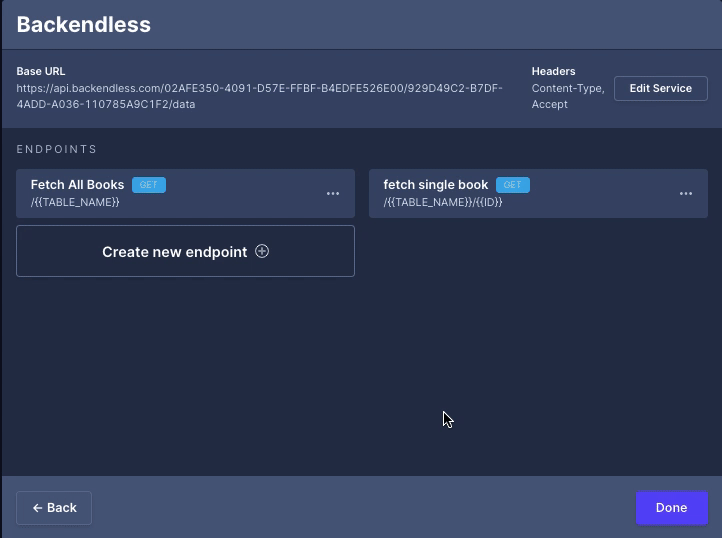Click the Done button
The width and height of the screenshot is (722, 538).
672,508
